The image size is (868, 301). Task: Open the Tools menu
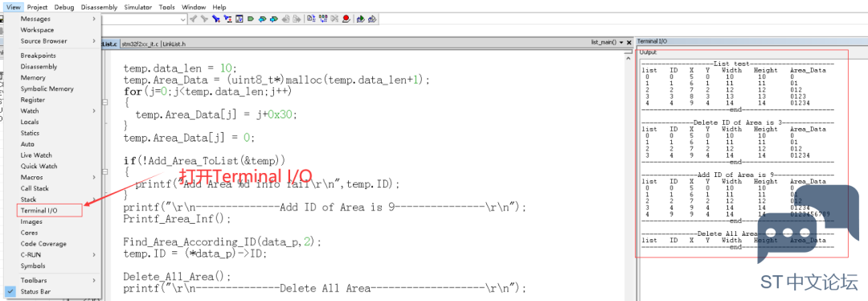click(167, 7)
